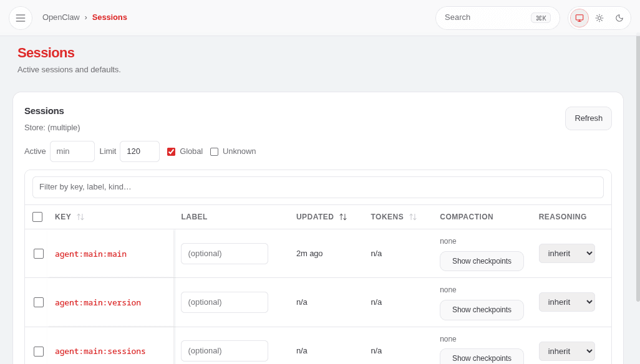Check the checkbox for agent:main:version row
The width and height of the screenshot is (640, 364).
[39, 302]
